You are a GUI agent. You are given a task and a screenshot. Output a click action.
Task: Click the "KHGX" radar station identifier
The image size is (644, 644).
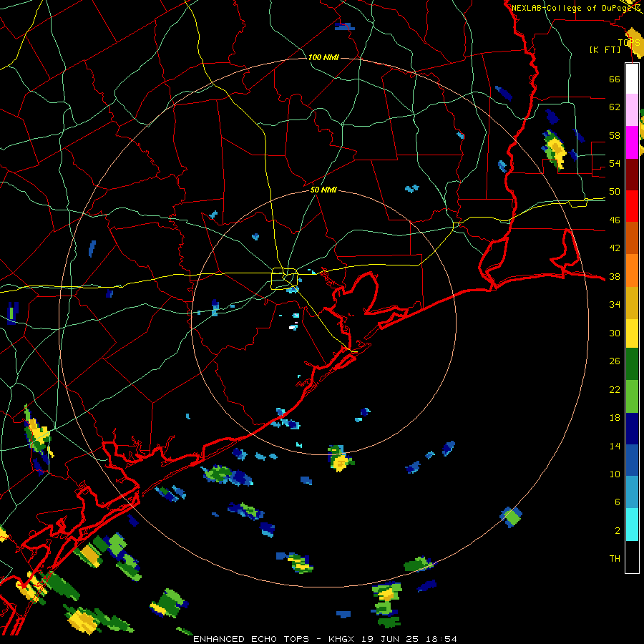tap(343, 639)
